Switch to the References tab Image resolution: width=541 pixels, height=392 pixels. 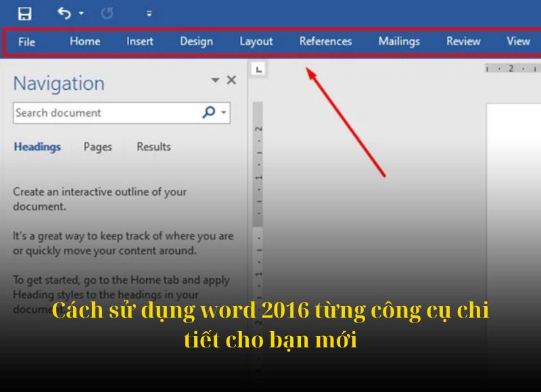point(326,41)
